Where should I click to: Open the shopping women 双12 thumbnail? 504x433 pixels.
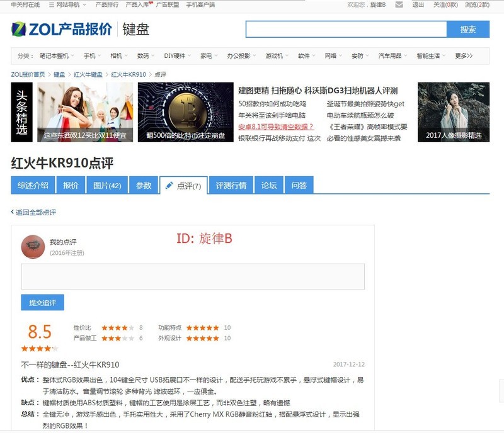[85, 112]
